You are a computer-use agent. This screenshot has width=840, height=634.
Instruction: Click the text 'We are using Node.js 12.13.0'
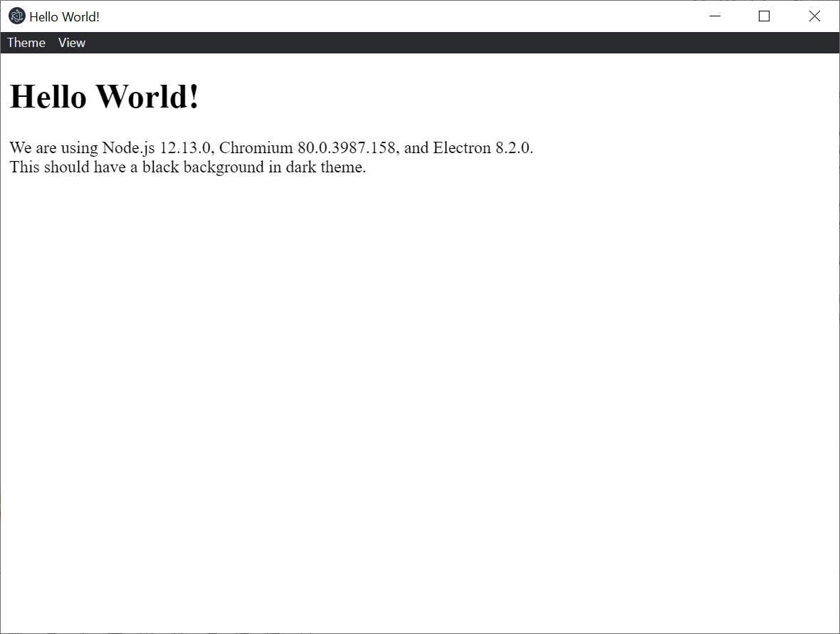(110, 147)
